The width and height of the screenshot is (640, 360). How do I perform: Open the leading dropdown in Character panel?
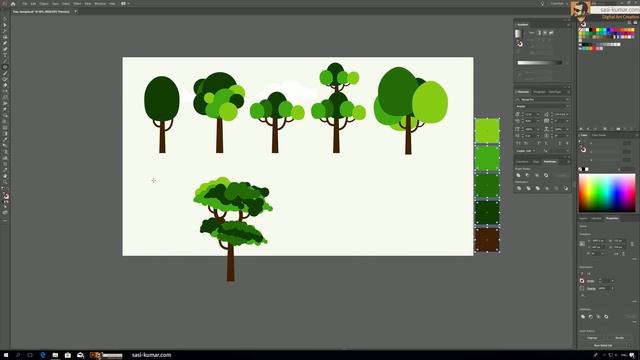tap(567, 114)
